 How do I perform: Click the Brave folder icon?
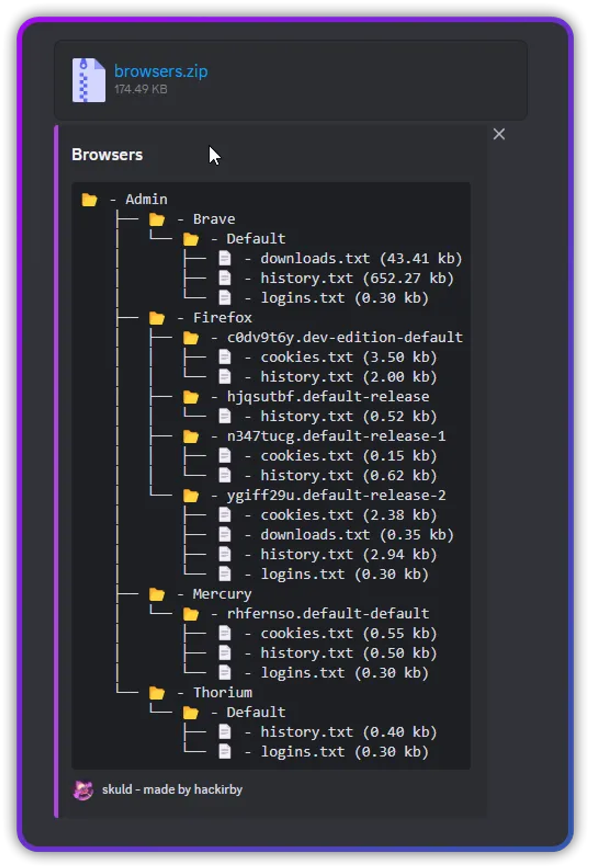157,219
